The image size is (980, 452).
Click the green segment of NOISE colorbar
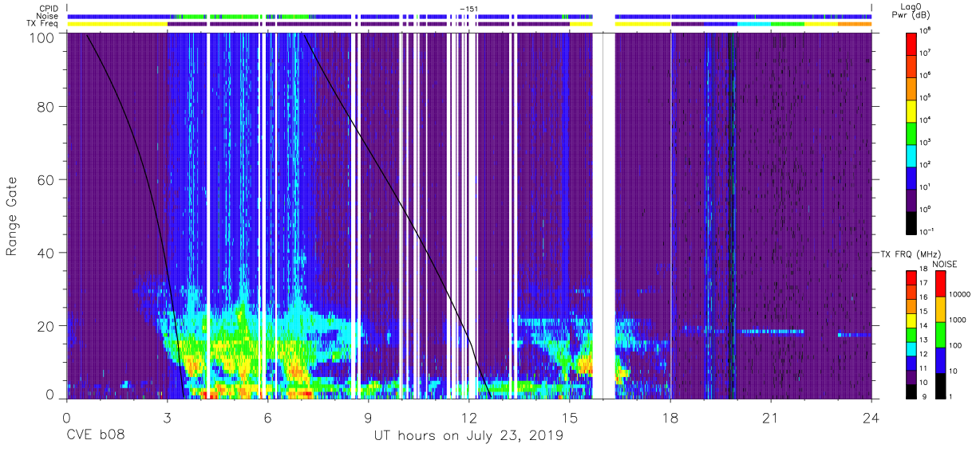point(941,334)
